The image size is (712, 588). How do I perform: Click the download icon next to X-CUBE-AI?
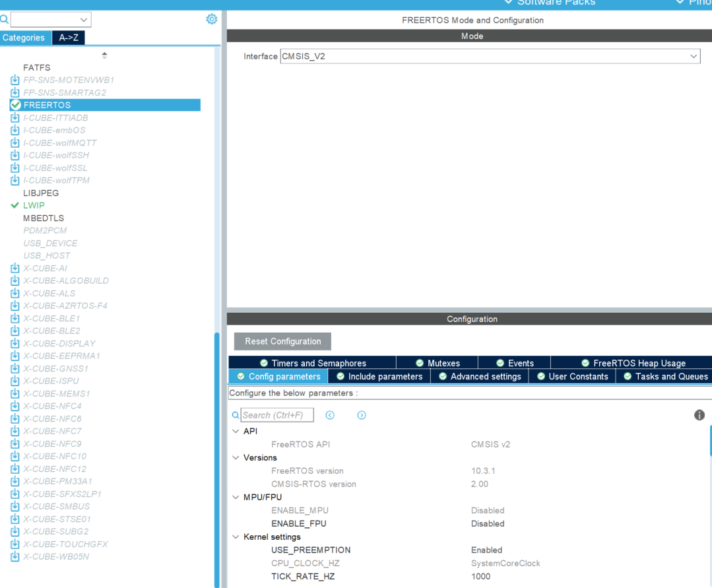15,268
